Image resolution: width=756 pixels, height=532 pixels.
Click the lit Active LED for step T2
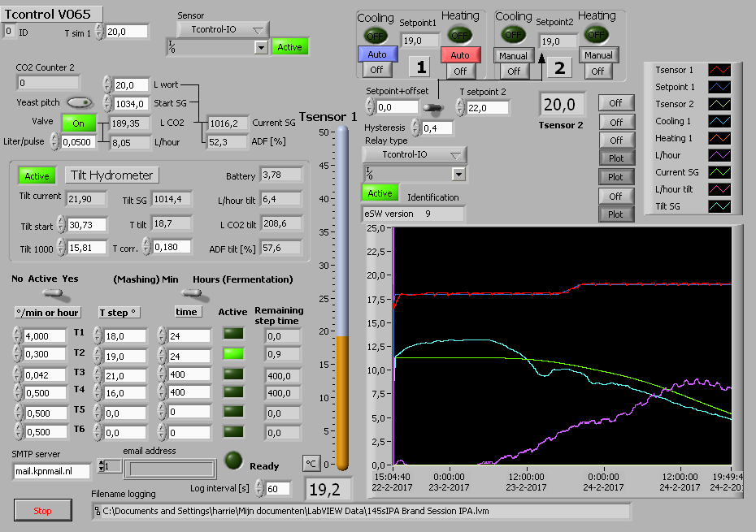click(x=233, y=354)
